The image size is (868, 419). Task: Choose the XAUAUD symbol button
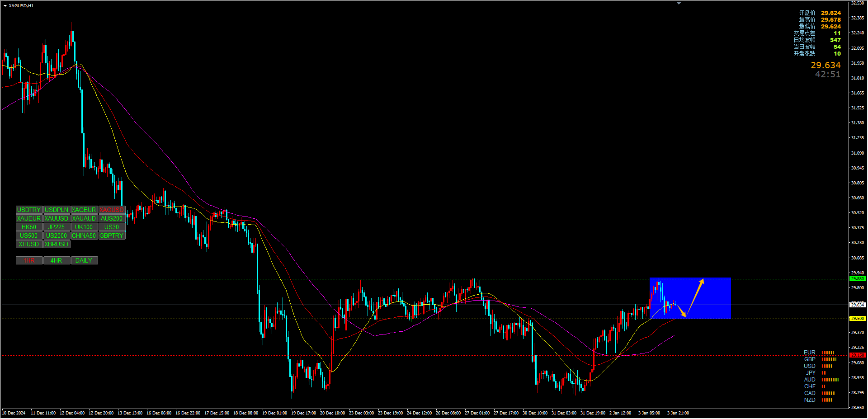(84, 218)
